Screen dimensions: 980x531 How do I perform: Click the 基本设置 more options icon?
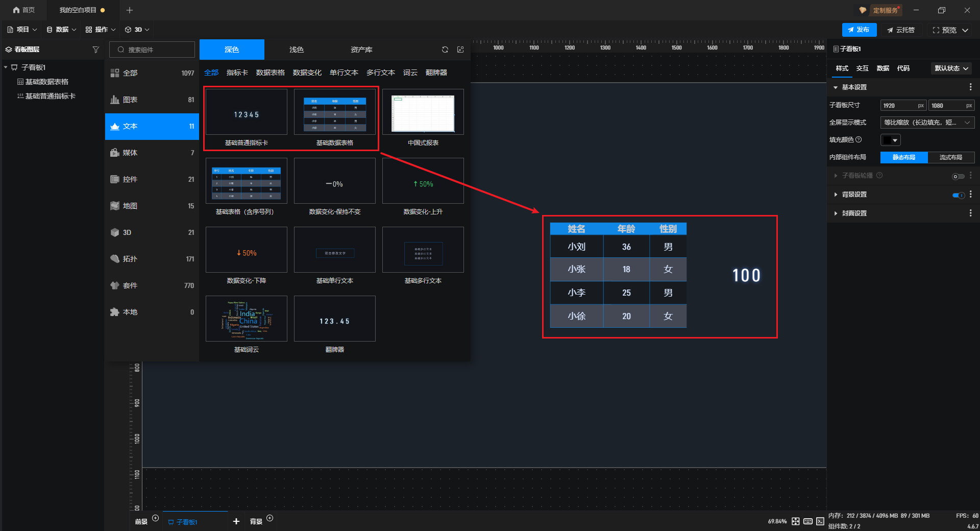pos(970,87)
